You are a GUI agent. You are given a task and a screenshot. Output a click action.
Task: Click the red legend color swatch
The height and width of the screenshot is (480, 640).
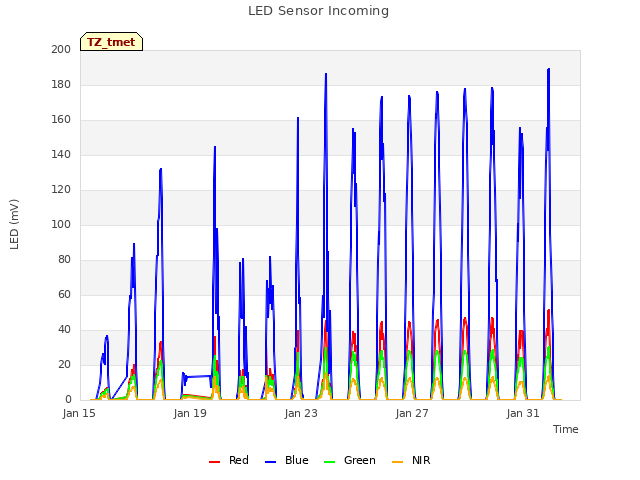[214, 462]
